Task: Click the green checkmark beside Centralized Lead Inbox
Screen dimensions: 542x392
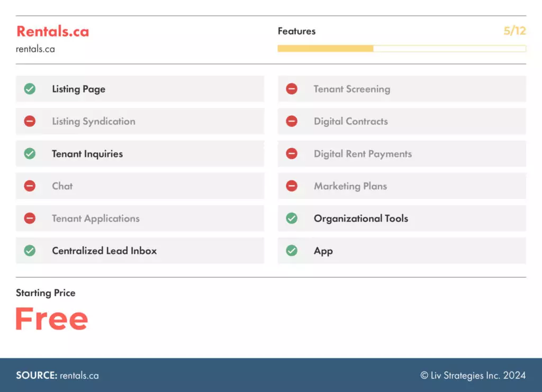Action: [x=30, y=251]
